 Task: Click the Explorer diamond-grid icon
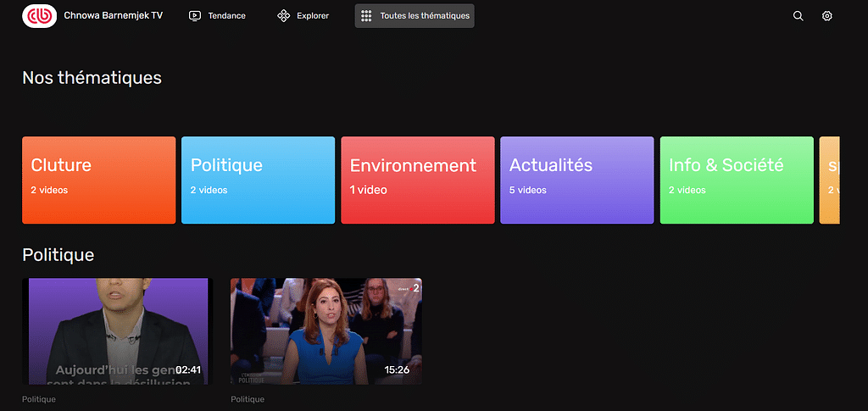coord(284,16)
